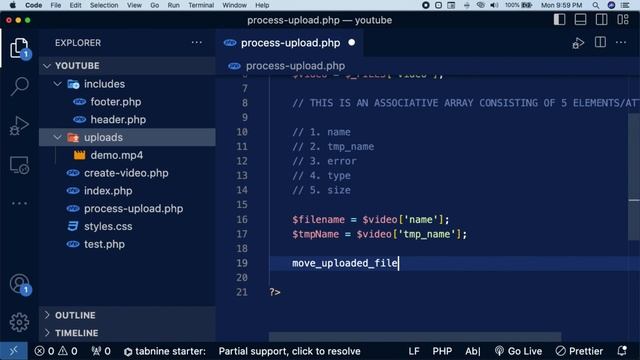
Task: Open the Explorer view in activity bar
Action: (19, 48)
